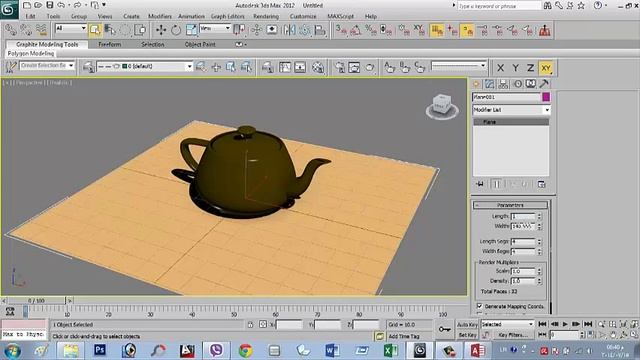Click render preset C teapot icon
640x360 pixels.
(x=420, y=67)
